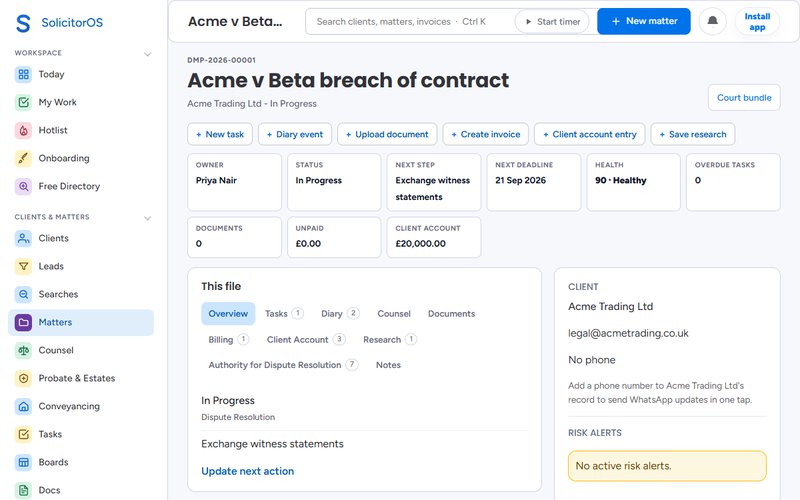Click the New matter button
This screenshot has height=500, width=800.
tap(644, 21)
